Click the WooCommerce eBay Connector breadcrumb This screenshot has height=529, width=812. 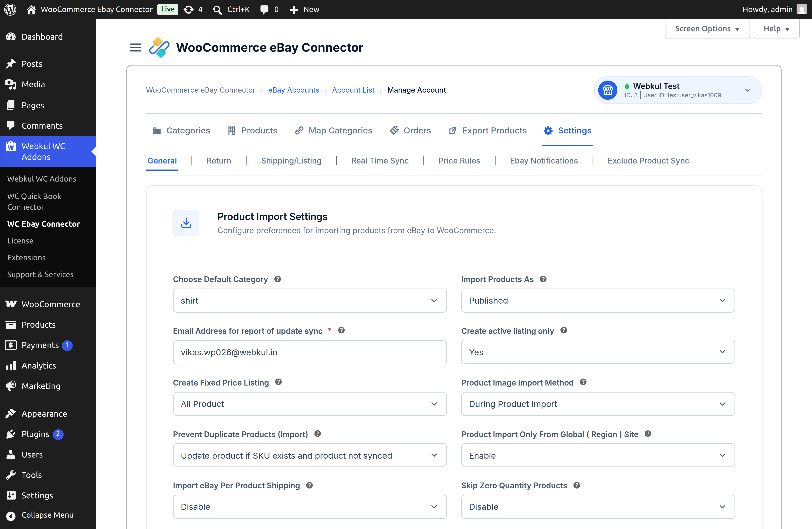click(x=201, y=90)
